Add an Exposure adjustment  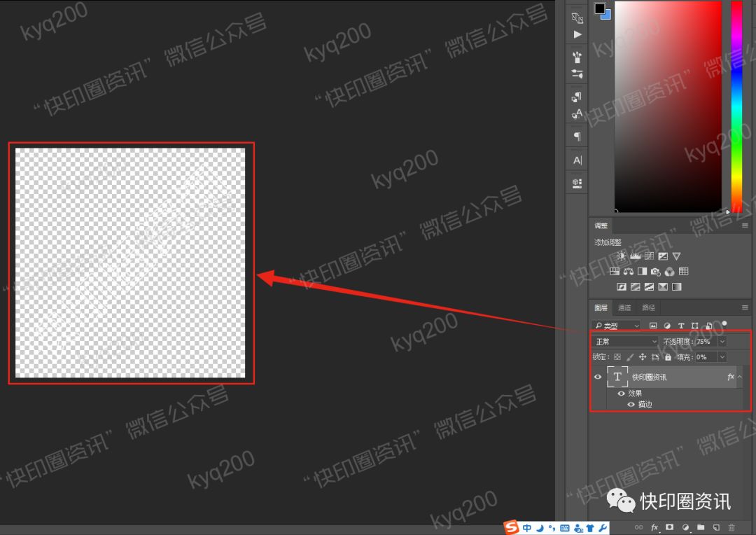[664, 256]
